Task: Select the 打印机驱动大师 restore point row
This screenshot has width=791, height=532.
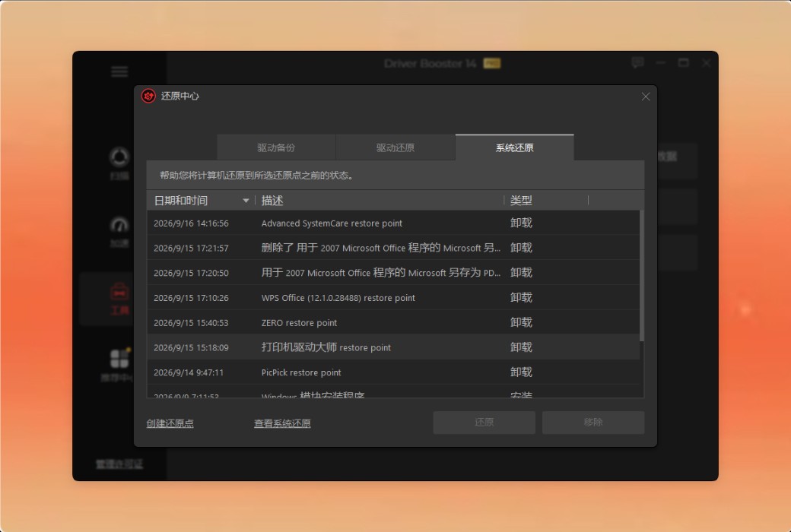Action: coord(393,347)
